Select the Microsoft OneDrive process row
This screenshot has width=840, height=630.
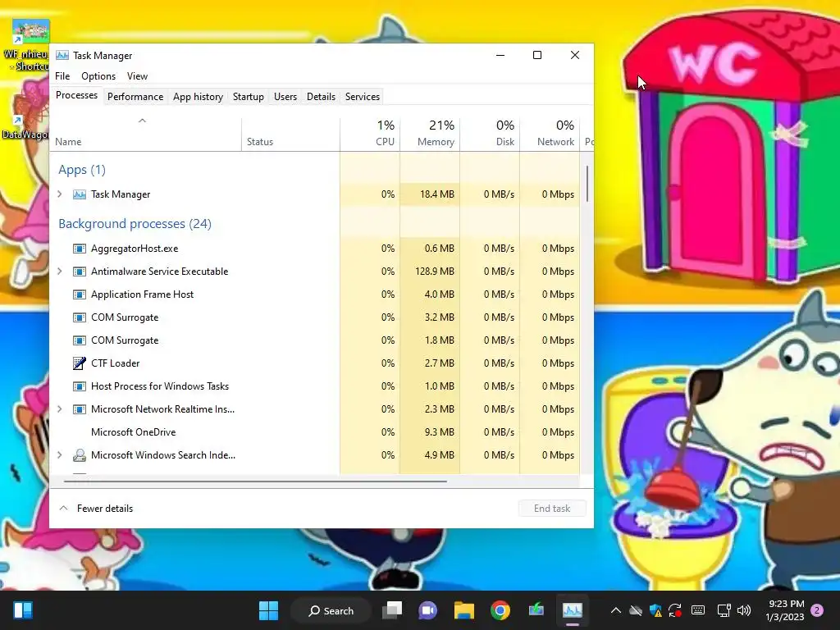(314, 432)
